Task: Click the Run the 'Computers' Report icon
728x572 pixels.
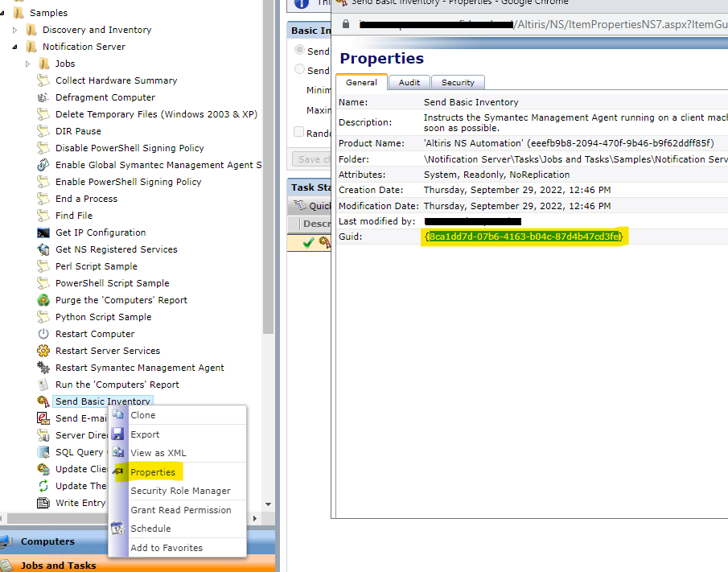Action: click(x=43, y=385)
